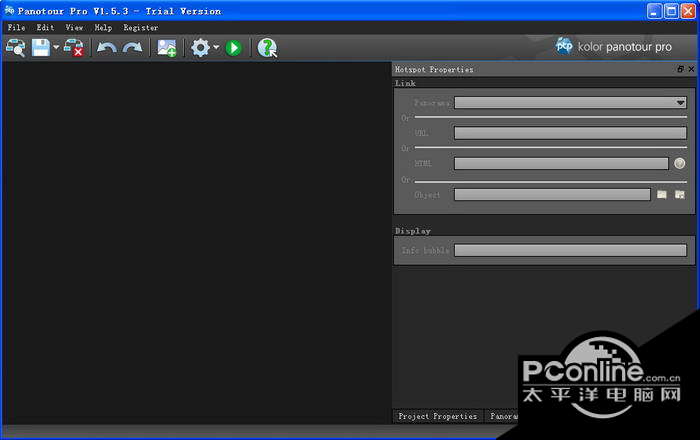This screenshot has width=700, height=440.
Task: Open the Edit menu
Action: 45,28
